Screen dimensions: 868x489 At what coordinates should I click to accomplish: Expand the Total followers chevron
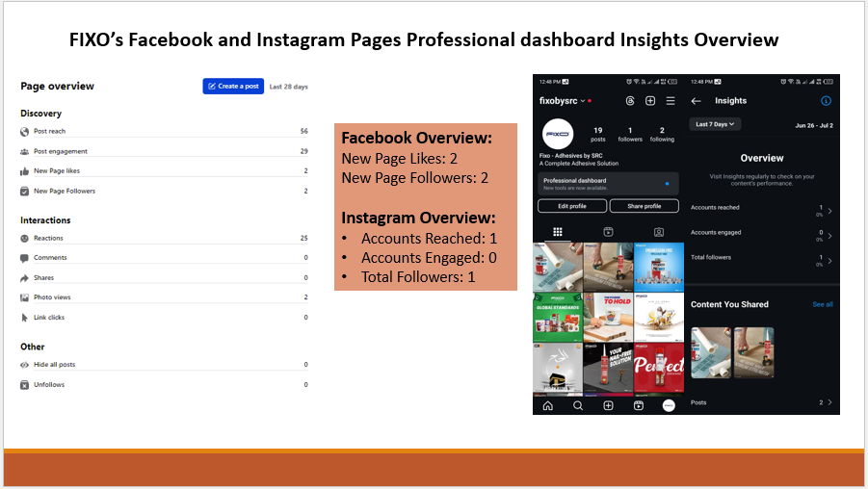coord(830,260)
